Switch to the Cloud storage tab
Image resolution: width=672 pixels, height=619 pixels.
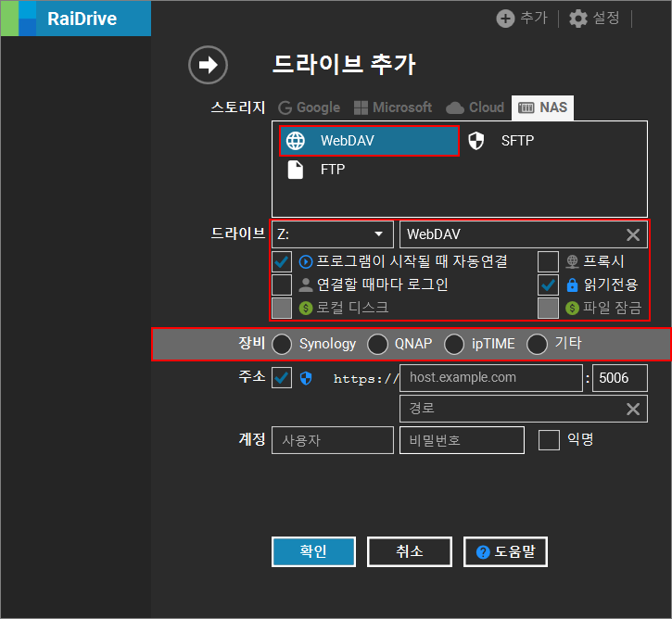tap(475, 107)
